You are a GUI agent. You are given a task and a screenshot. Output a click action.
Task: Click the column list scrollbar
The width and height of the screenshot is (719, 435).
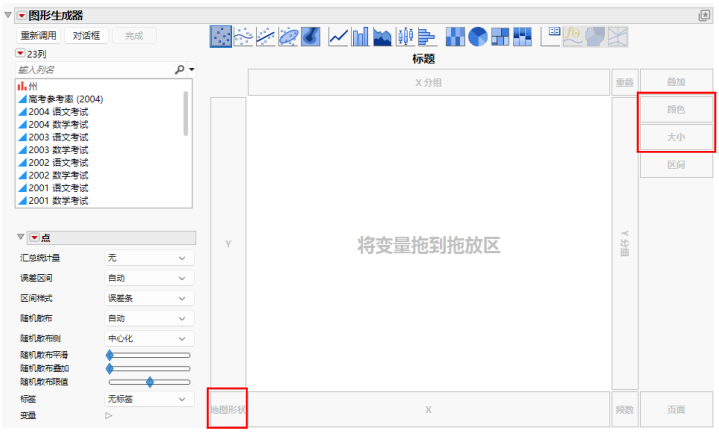tap(186, 114)
